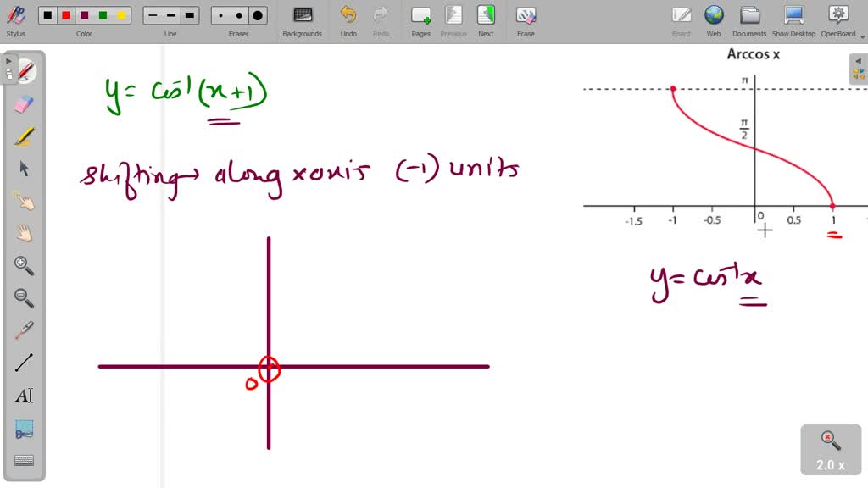The image size is (868, 488).
Task: Select the Zoom in magnifier tool
Action: pyautogui.click(x=24, y=266)
